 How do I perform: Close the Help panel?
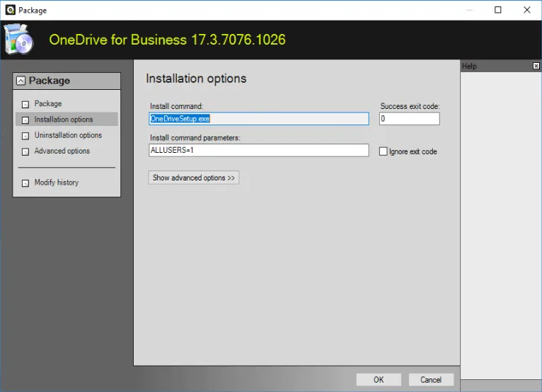click(536, 66)
